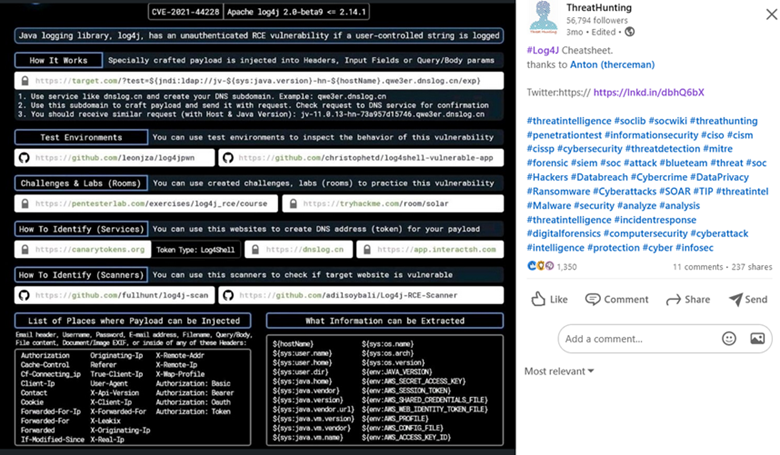780x455 pixels.
Task: Show the 237 shares
Action: coord(751,267)
